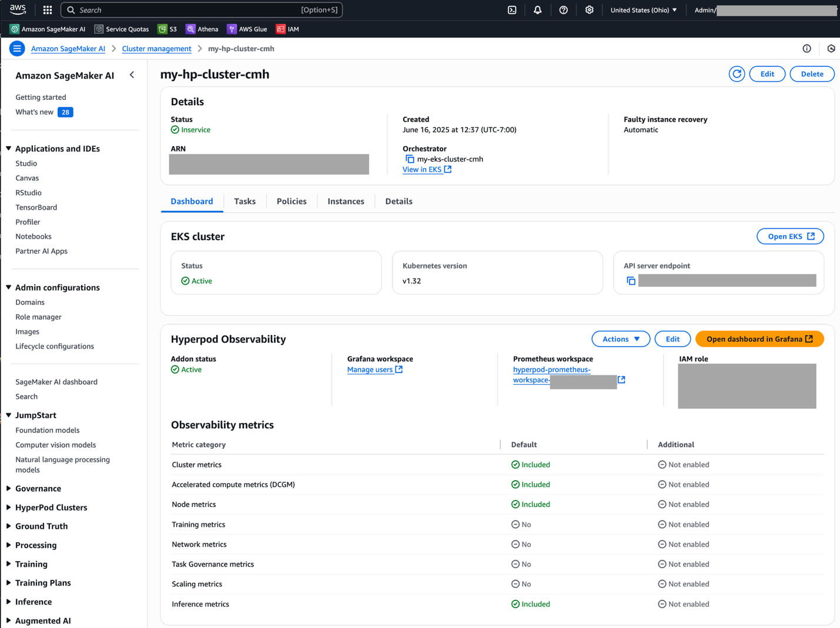Open the Actions dropdown in Hyperpod Observability
Viewport: 840px width, 628px height.
620,339
